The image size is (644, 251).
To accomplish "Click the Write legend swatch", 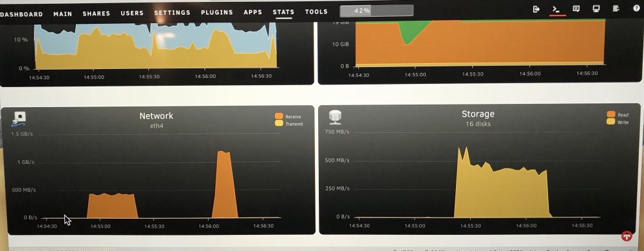I will pos(611,121).
